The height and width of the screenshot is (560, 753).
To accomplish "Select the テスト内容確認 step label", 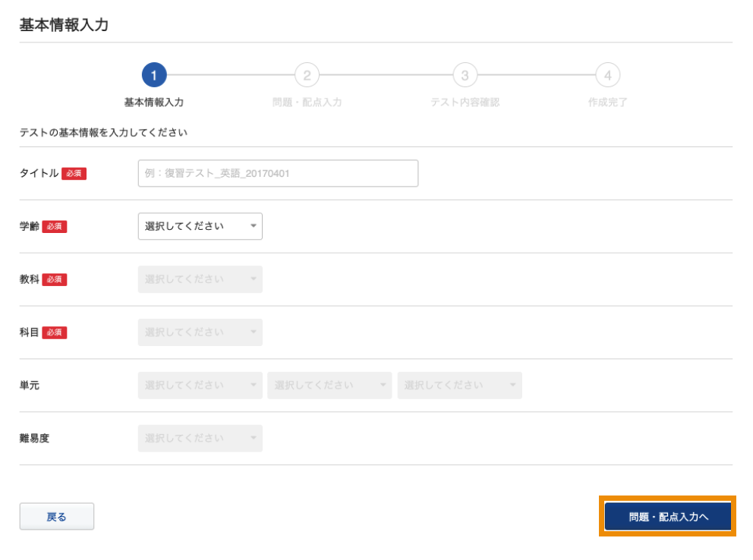I will pyautogui.click(x=465, y=102).
